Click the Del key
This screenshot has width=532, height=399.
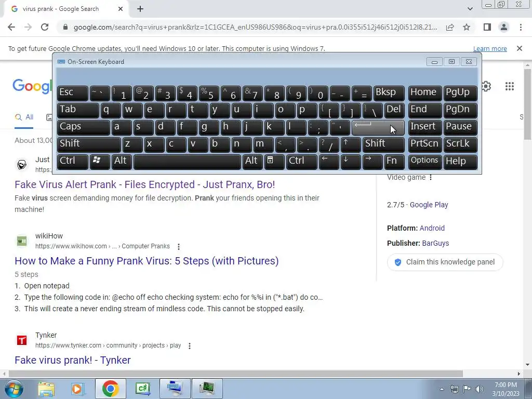(395, 110)
